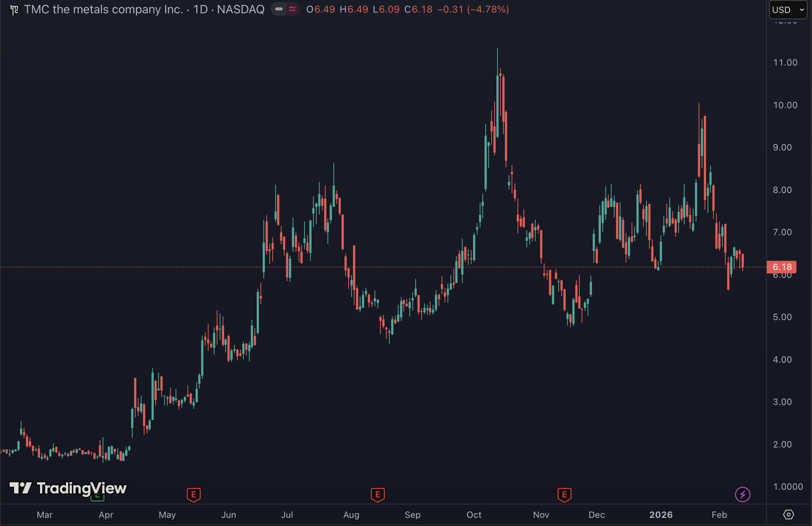812x526 pixels.
Task: Click the '2.00' price axis label
Action: click(x=782, y=445)
